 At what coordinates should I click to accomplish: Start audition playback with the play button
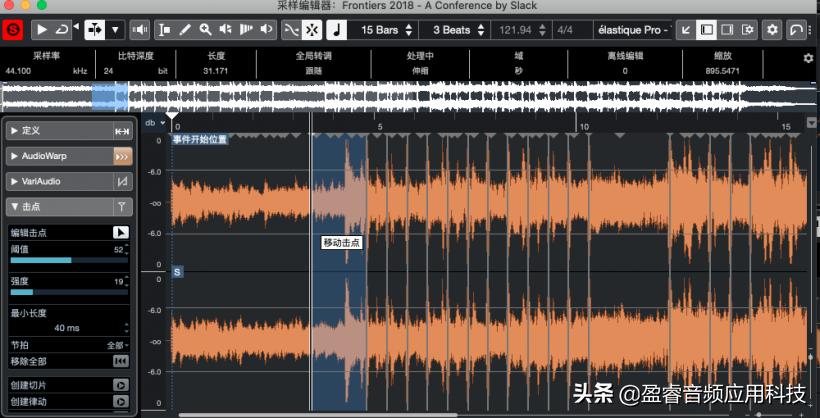pos(42,30)
